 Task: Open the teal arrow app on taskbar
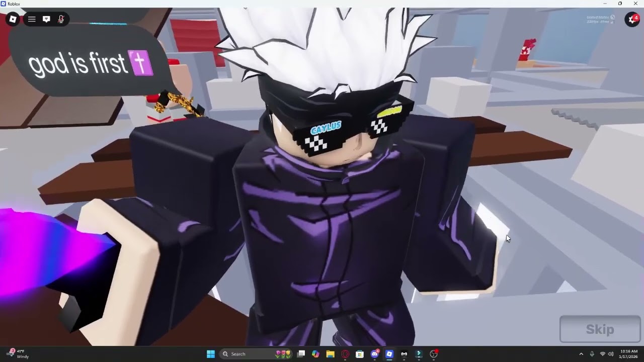[419, 354]
